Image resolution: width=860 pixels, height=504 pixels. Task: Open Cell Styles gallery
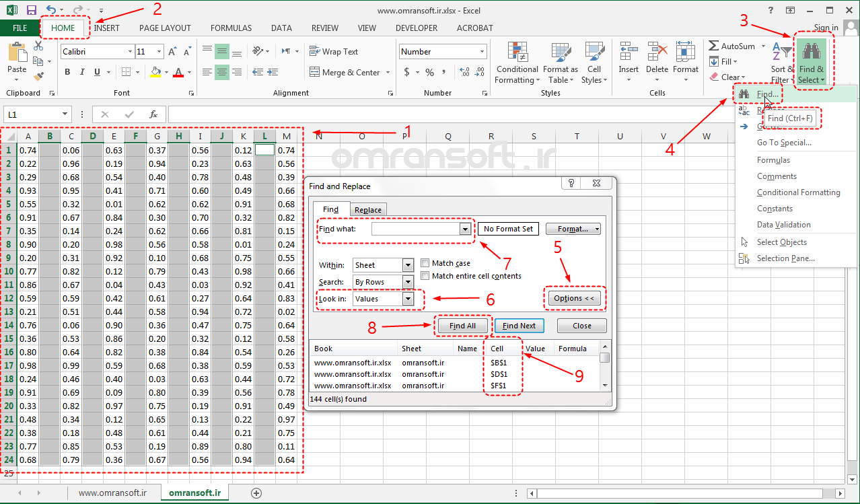click(x=594, y=63)
